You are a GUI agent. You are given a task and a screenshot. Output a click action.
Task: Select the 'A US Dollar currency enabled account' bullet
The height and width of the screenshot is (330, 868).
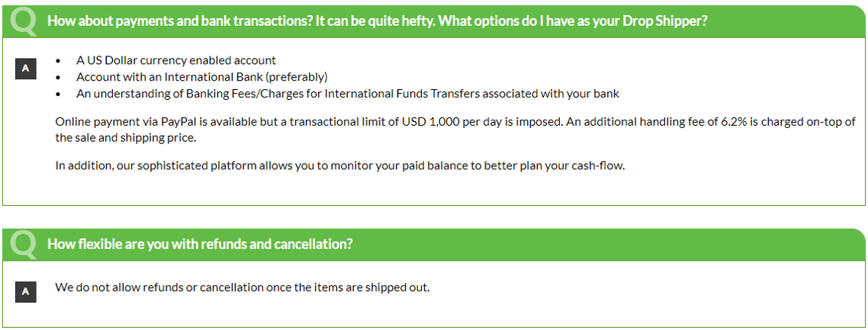[176, 60]
